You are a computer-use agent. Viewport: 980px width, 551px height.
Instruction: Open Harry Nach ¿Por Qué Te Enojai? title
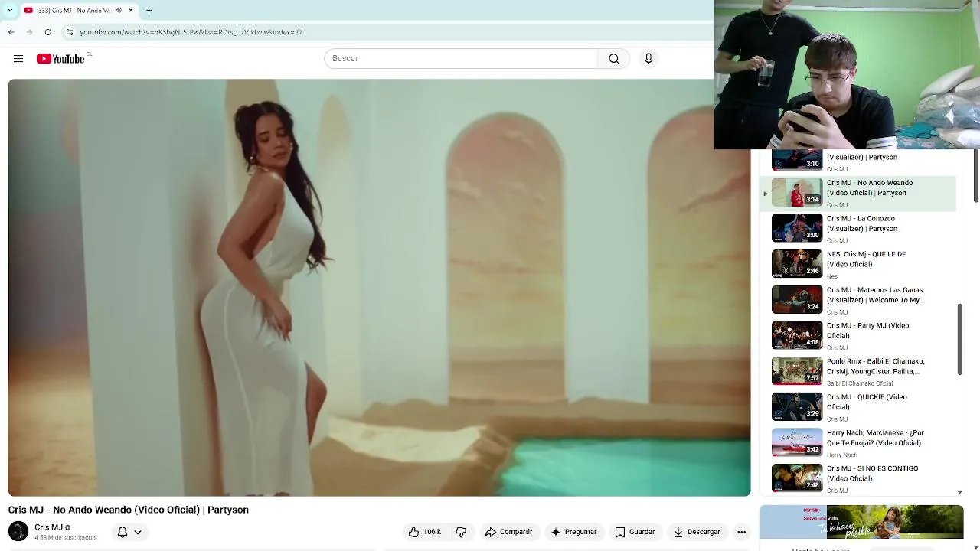pos(875,438)
